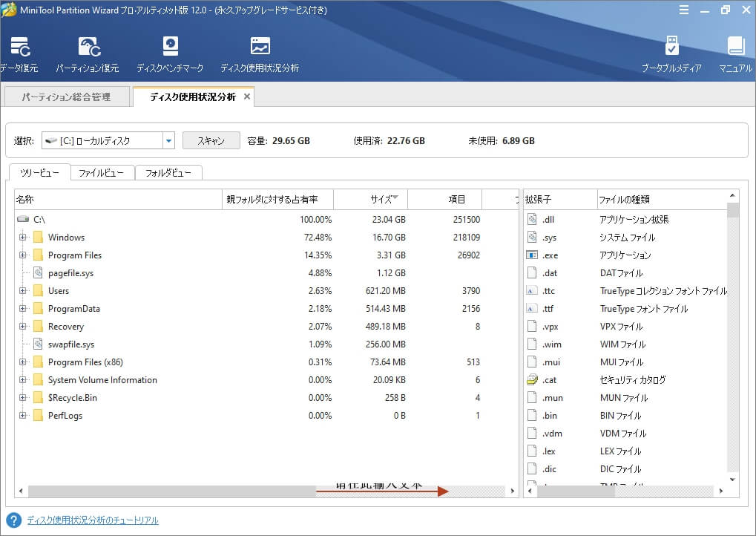
Task: Open the ディスク使用状況分析 toolbar tool
Action: pos(260,54)
